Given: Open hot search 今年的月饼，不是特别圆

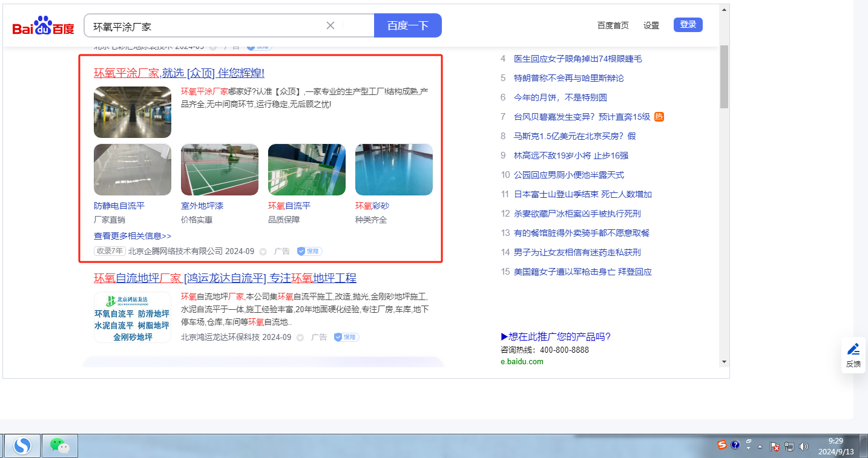Looking at the screenshot, I should pyautogui.click(x=561, y=97).
